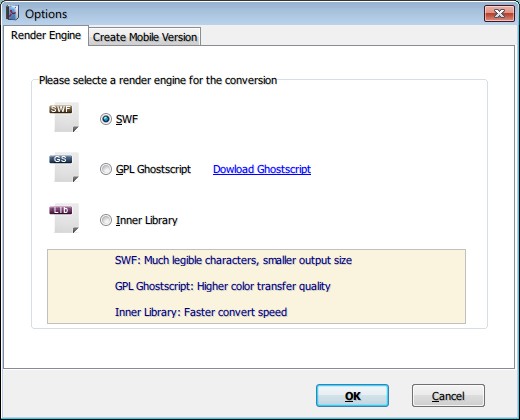Follow the Dowload Ghostscript link

262,169
